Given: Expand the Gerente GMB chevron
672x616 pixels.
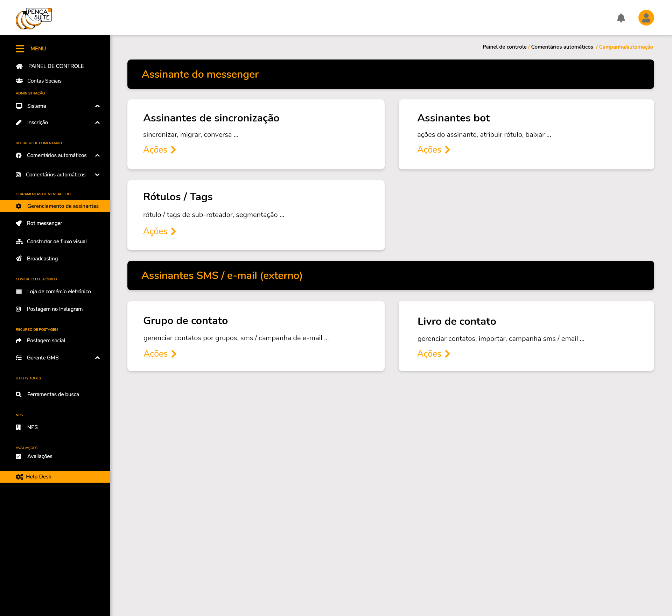Looking at the screenshot, I should click(x=97, y=358).
